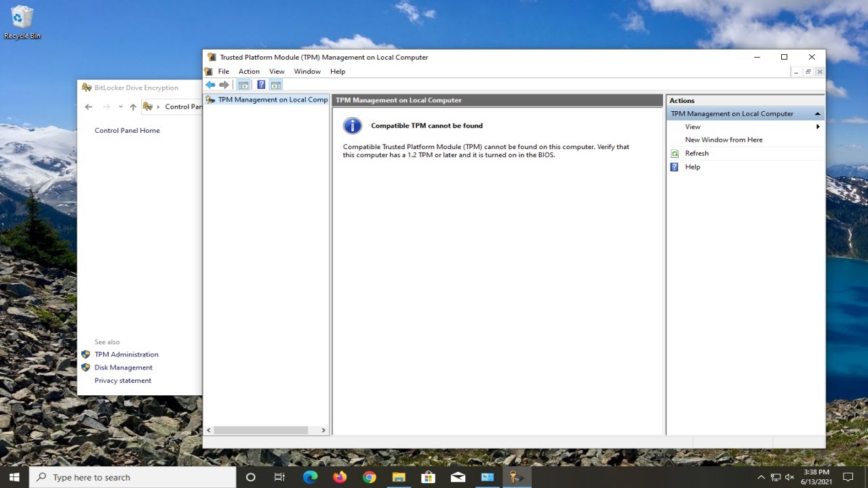Open Microsoft Edge from taskbar
The height and width of the screenshot is (488, 868).
(310, 477)
